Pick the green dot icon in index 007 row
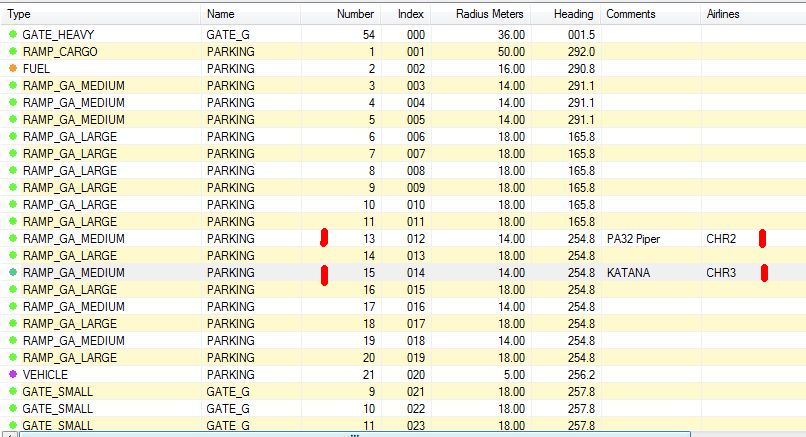The image size is (806, 437). coord(13,153)
